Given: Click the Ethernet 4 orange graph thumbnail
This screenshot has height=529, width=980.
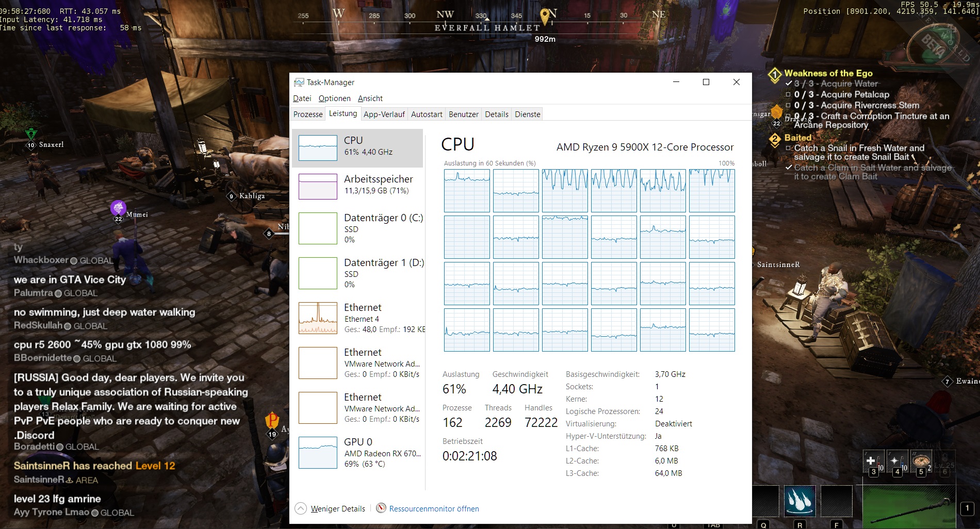Looking at the screenshot, I should click(318, 318).
